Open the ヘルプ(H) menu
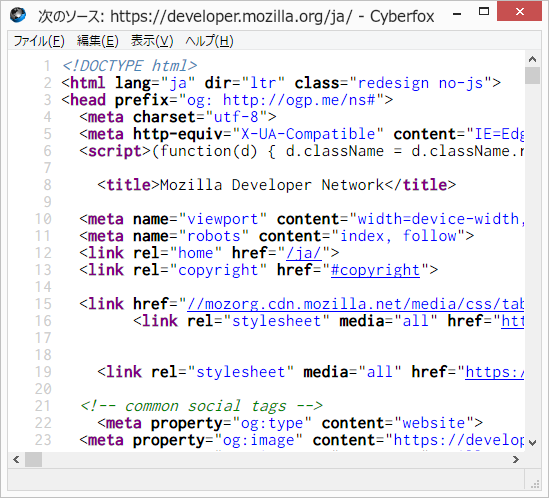The image size is (549, 498). tap(209, 41)
